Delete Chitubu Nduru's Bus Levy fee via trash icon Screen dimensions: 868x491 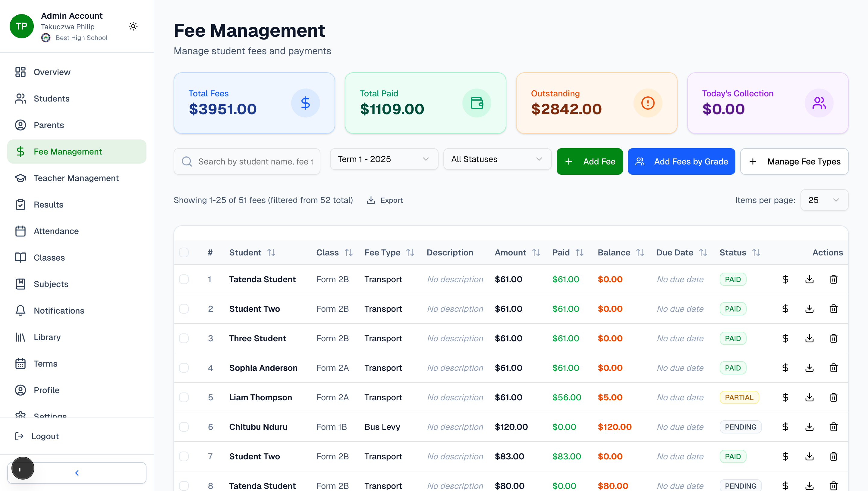point(834,427)
